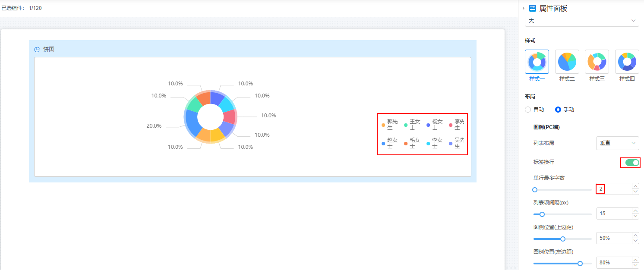Viewport: 644px width, 270px height.
Task: Click legend item 王女士
Action: pyautogui.click(x=412, y=125)
